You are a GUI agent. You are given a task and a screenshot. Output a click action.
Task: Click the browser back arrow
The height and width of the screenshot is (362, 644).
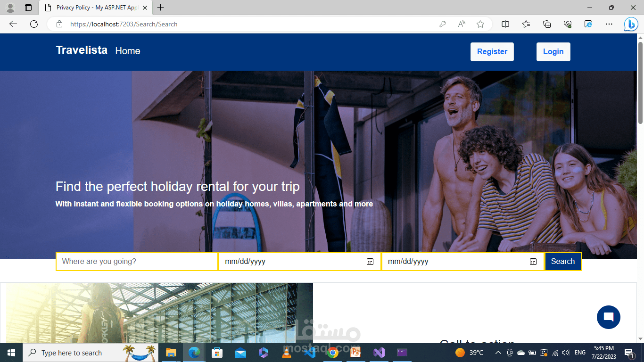point(13,24)
